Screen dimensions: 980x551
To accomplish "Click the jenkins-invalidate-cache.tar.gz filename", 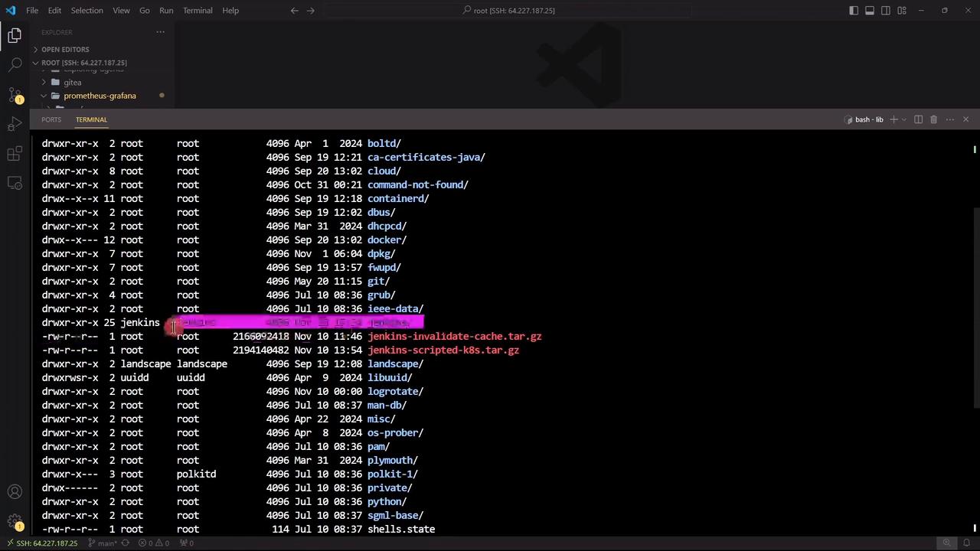I will 454,336.
